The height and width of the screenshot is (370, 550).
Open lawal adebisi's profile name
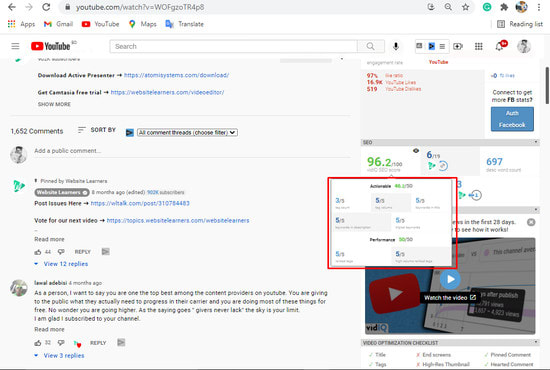[51, 283]
